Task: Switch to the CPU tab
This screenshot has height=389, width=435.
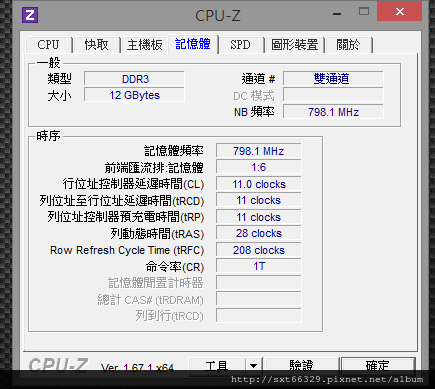Action: tap(48, 45)
